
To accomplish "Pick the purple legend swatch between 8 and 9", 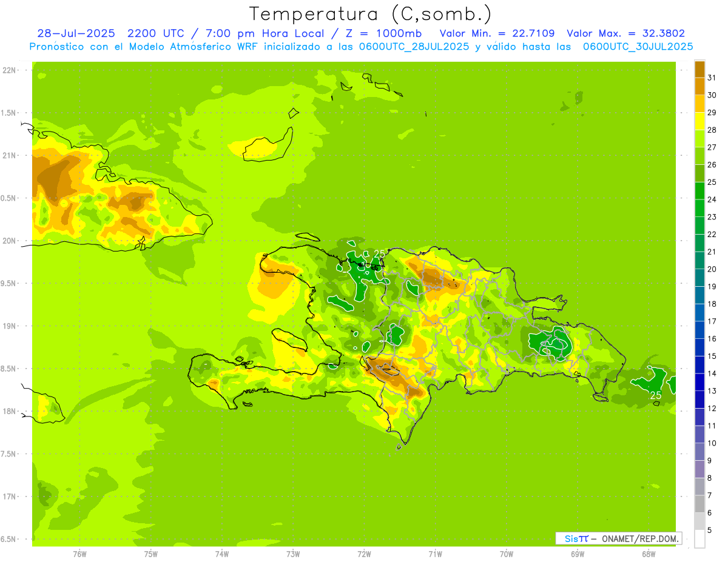I will (699, 469).
